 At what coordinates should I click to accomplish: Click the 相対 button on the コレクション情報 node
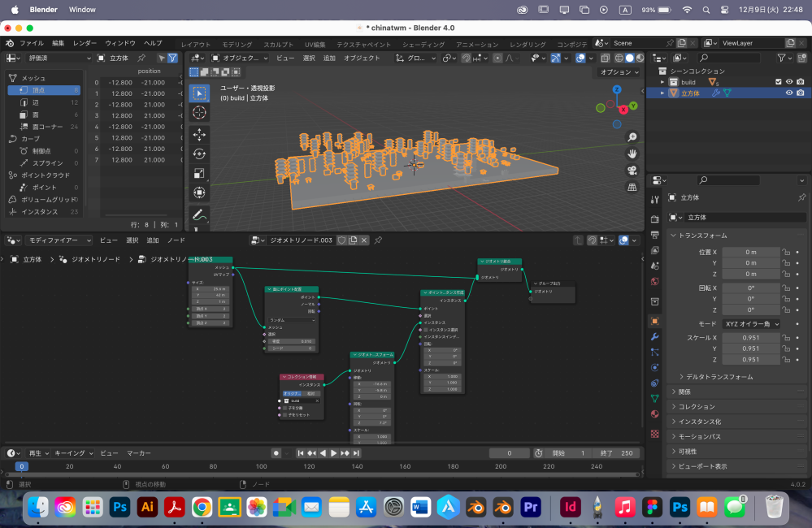point(310,394)
